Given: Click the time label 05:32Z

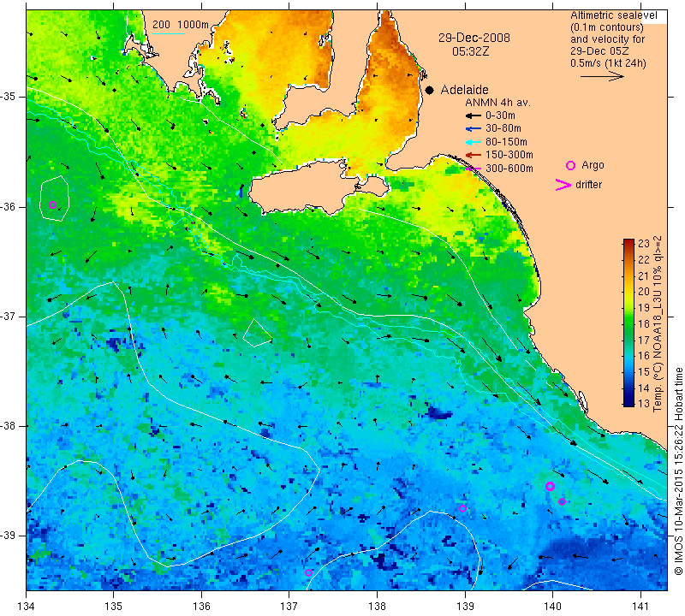Looking at the screenshot, I should [470, 51].
